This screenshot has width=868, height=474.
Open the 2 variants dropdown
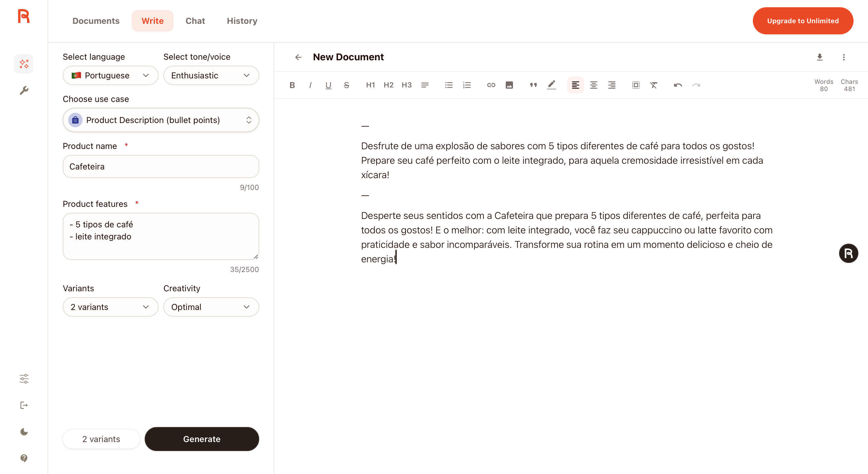[111, 307]
